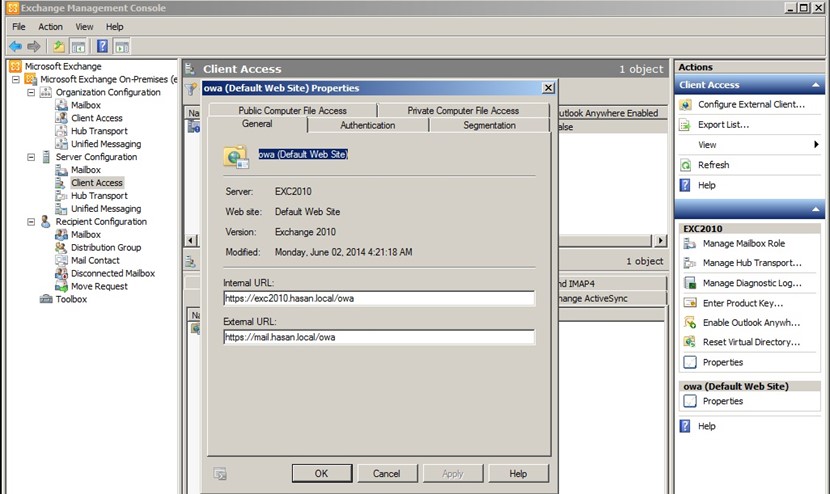Open the File menu
Screen dimensions: 830x494
[19, 26]
